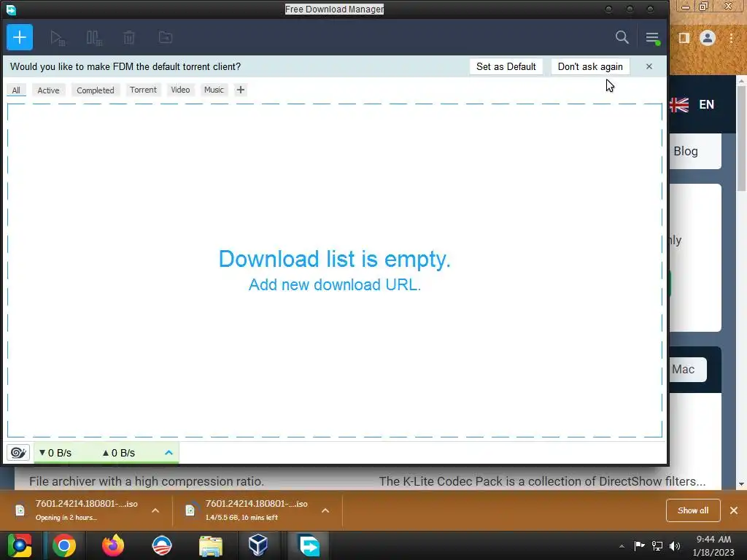Open Chrome profile avatar icon
Viewport: 747px width, 560px height.
coord(708,38)
